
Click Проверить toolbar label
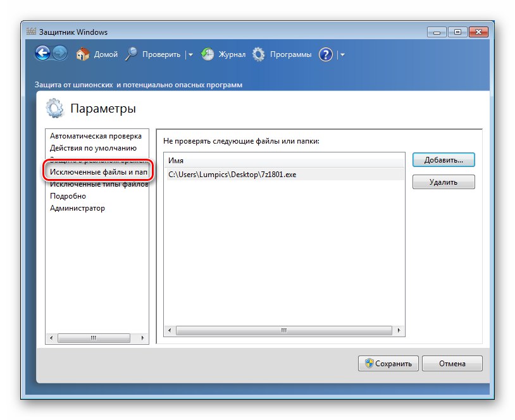pos(161,54)
